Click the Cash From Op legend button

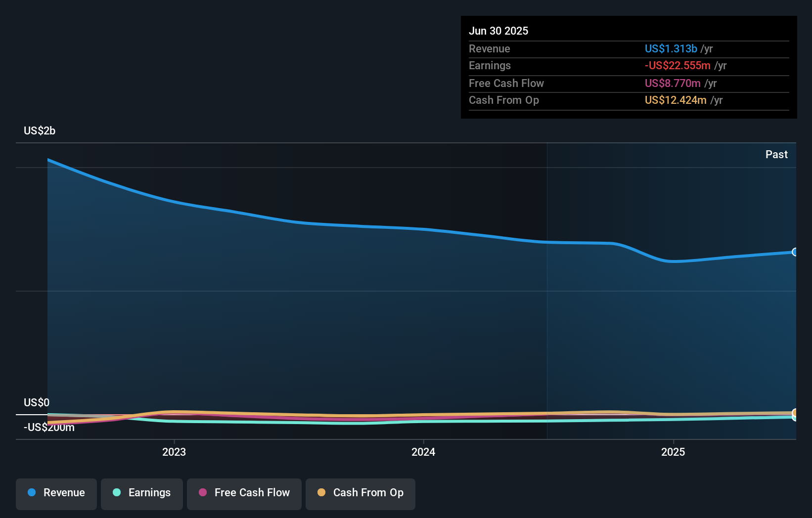(x=360, y=493)
